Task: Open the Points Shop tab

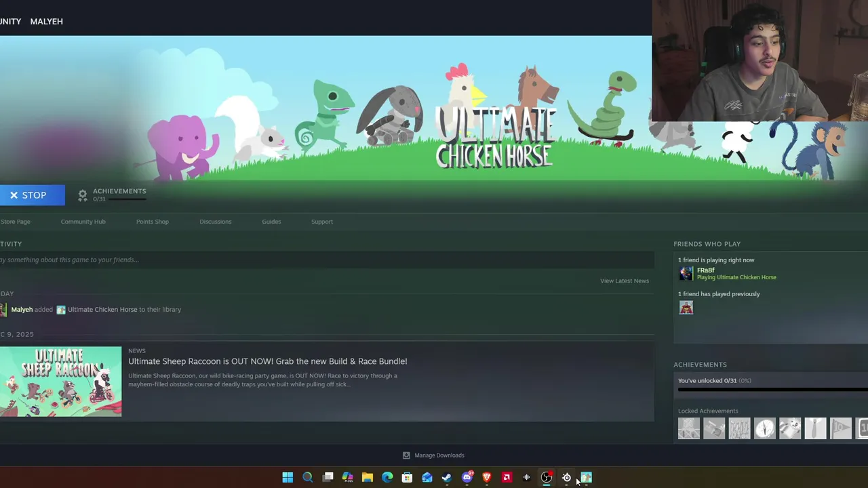Action: coord(153,222)
